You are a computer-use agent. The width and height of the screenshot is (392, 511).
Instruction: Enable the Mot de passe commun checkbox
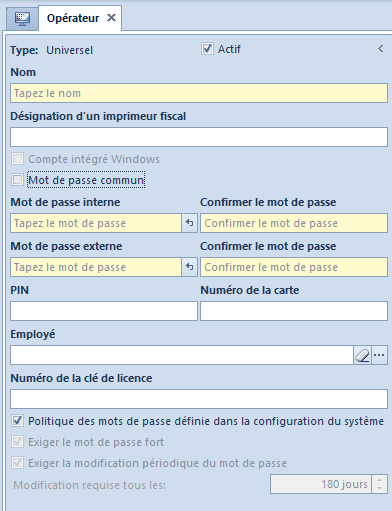[17, 180]
